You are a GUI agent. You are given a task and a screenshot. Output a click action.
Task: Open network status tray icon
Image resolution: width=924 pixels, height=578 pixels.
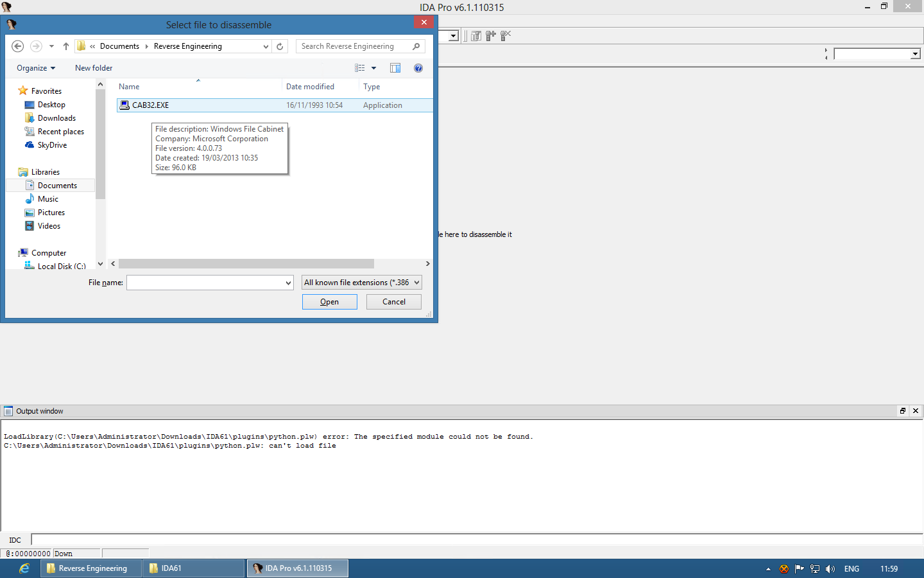pos(815,569)
